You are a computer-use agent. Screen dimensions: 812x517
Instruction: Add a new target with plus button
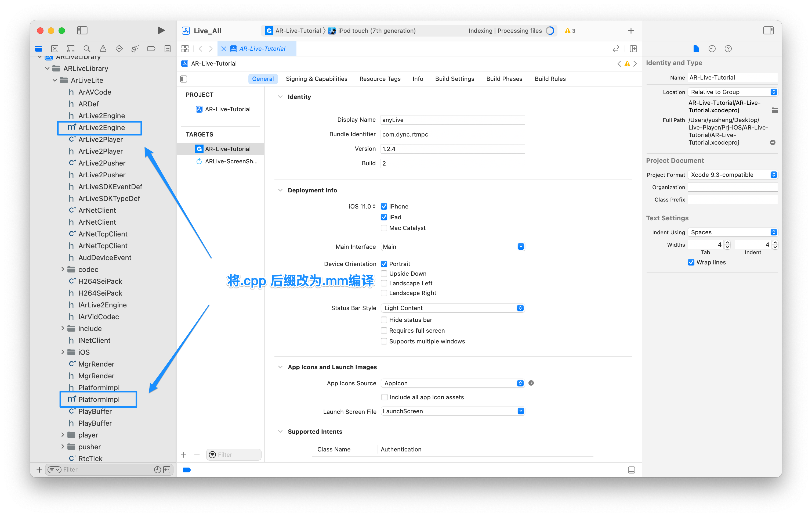pyautogui.click(x=184, y=455)
